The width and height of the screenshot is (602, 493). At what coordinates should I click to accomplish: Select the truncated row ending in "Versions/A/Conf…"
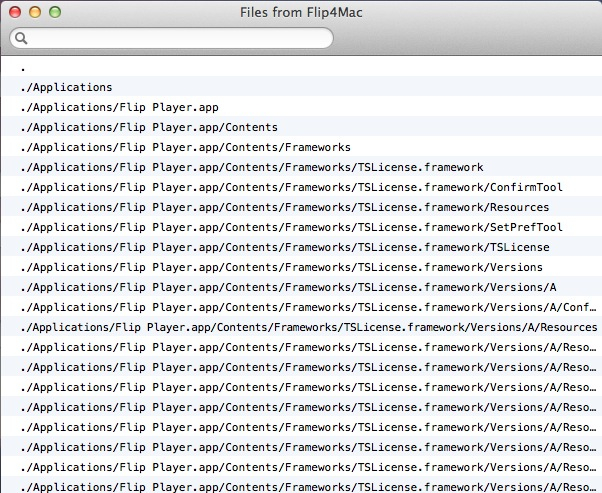pos(301,306)
